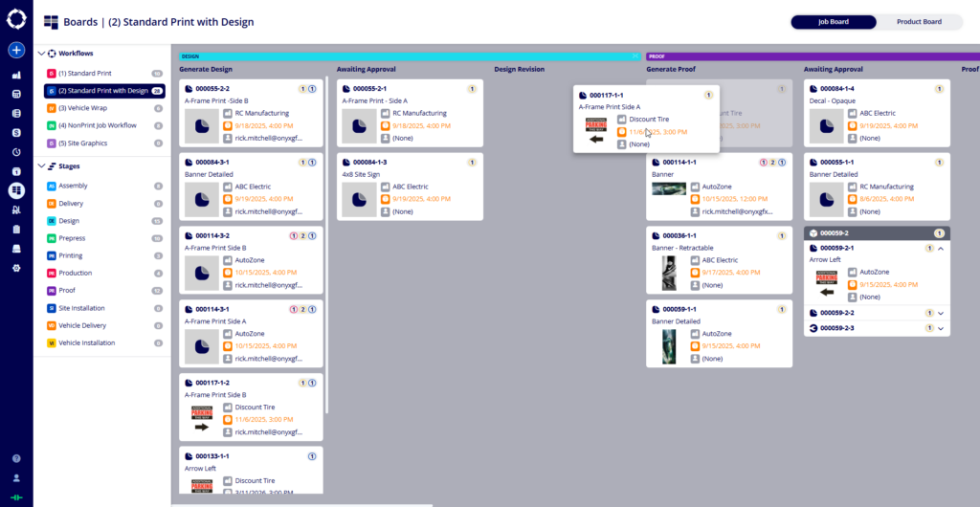The width and height of the screenshot is (980, 507).
Task: Click the bar chart sidebar icon
Action: [16, 76]
